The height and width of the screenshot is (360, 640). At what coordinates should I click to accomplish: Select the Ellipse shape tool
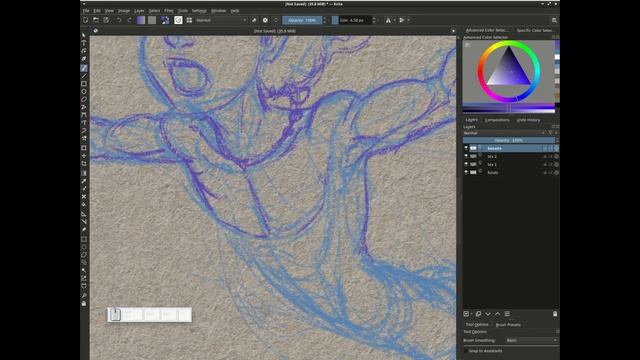(84, 92)
